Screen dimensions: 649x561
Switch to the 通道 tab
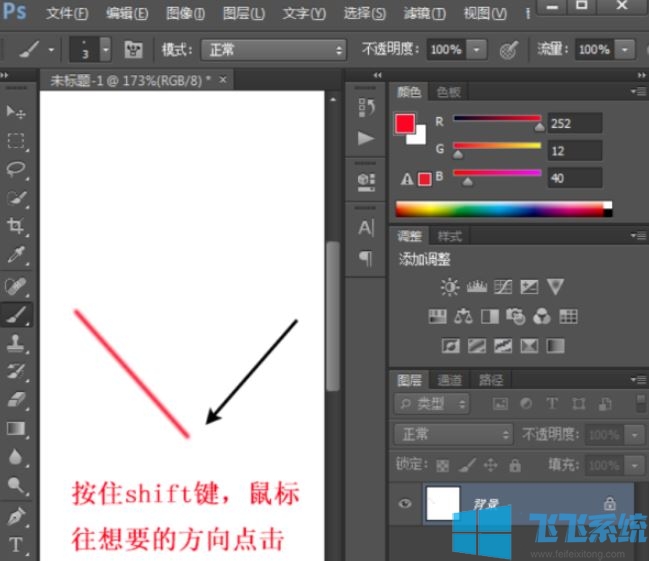coord(451,380)
